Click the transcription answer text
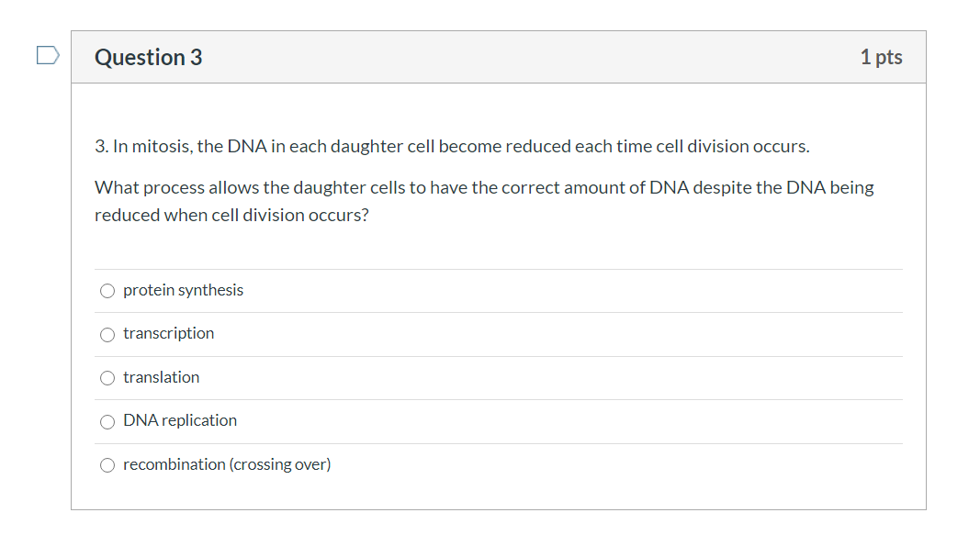 (167, 334)
